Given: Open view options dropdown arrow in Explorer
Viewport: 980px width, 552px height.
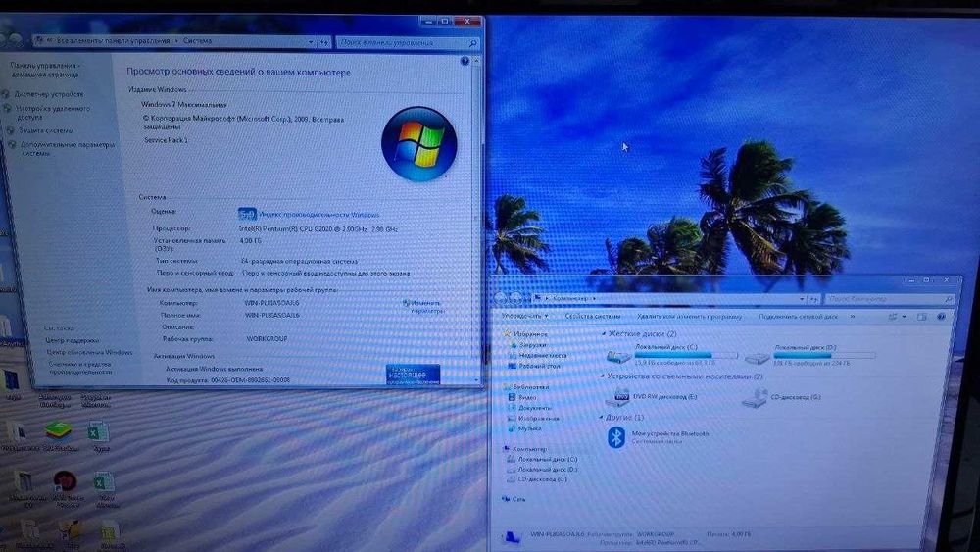Looking at the screenshot, I should [x=905, y=317].
